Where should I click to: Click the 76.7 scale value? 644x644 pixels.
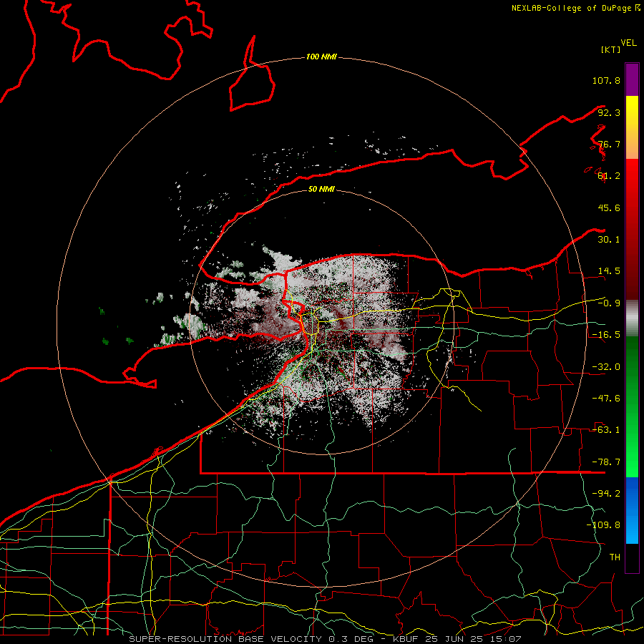609,144
